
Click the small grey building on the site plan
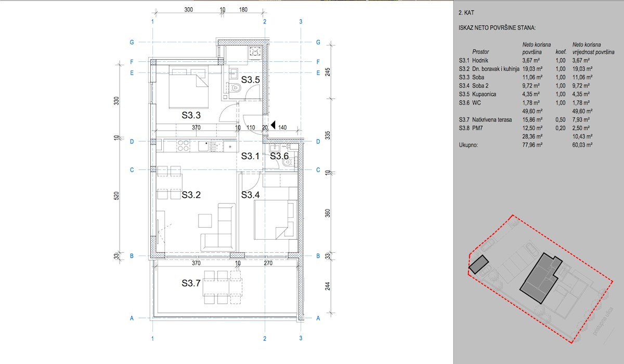[479, 265]
